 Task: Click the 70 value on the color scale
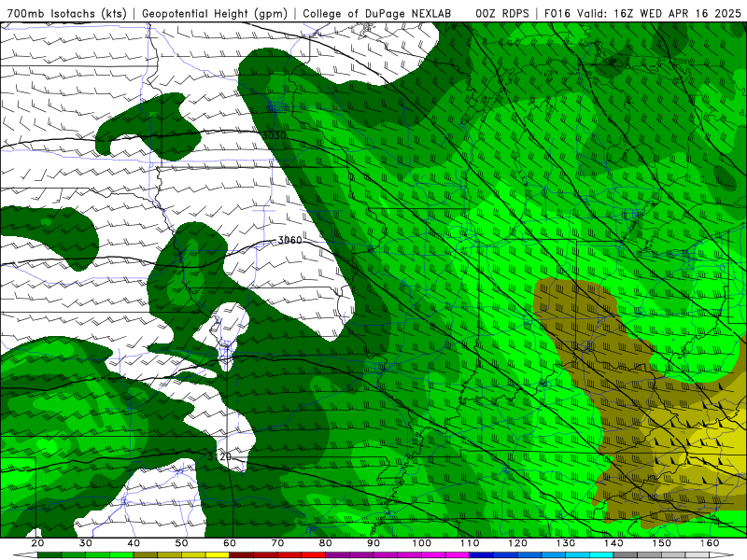pyautogui.click(x=277, y=543)
